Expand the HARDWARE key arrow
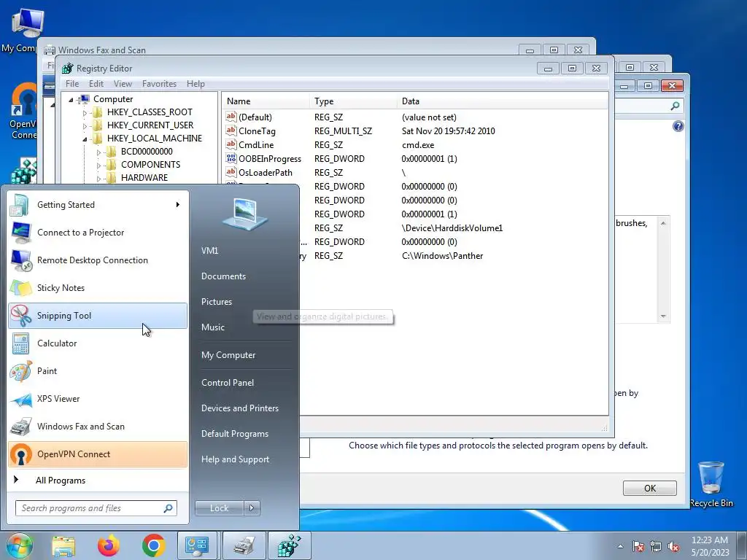 [x=98, y=179]
